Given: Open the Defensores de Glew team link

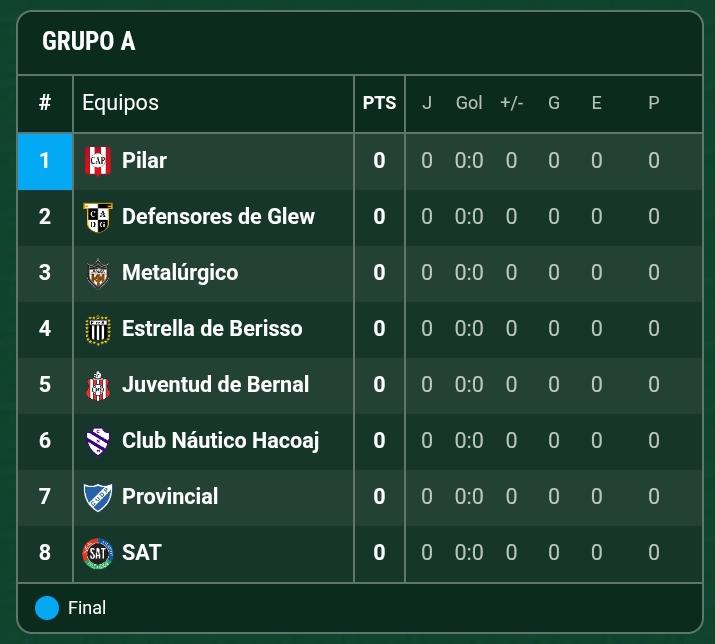Looking at the screenshot, I should pyautogui.click(x=218, y=216).
